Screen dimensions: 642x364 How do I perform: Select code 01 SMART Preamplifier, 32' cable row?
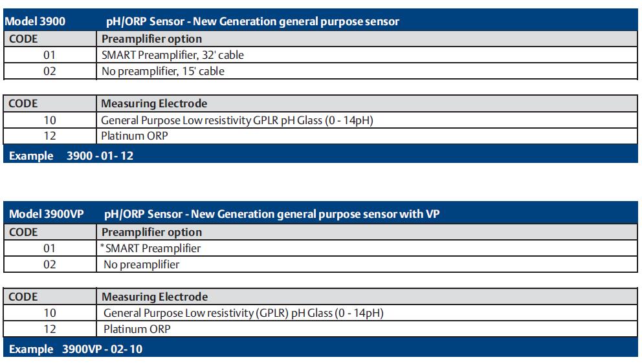click(320, 55)
